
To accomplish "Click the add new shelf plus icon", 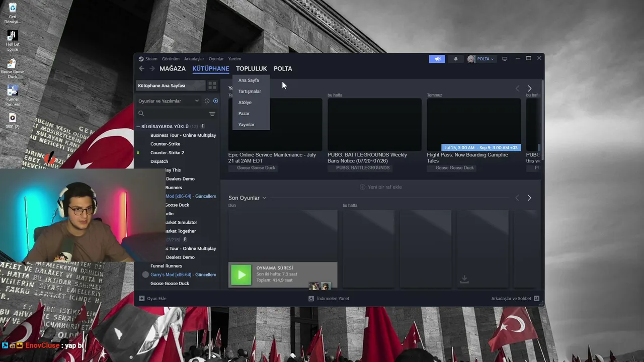I will 362,187.
